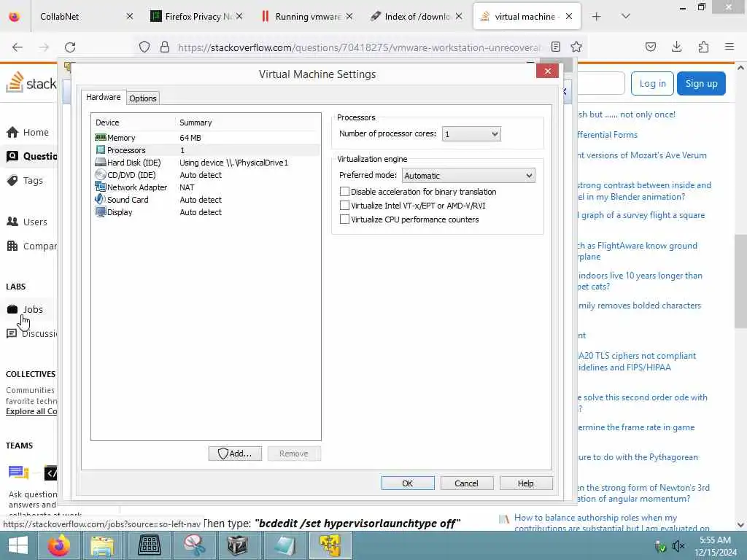The width and height of the screenshot is (747, 560).
Task: Reload the Stack Overflow page
Action: (70, 47)
